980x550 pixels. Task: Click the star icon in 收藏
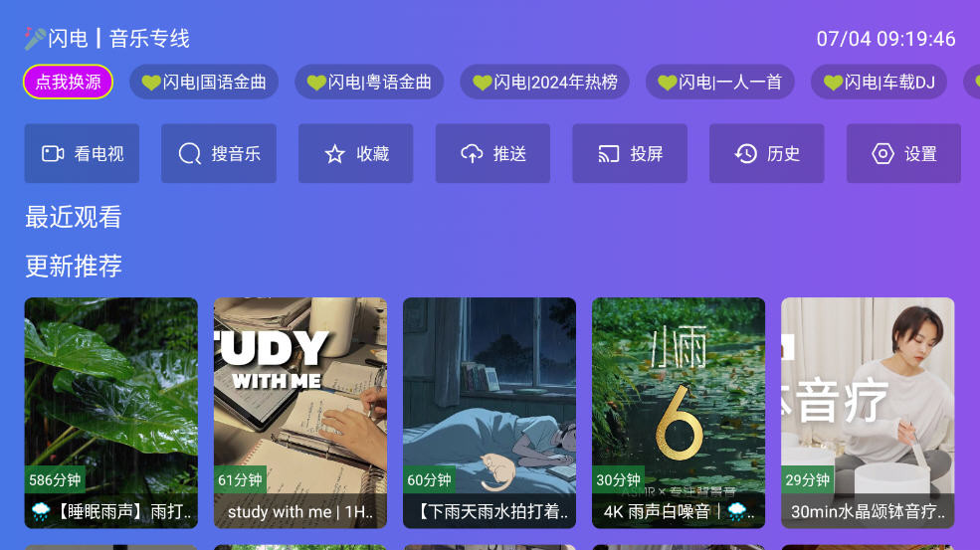point(335,154)
